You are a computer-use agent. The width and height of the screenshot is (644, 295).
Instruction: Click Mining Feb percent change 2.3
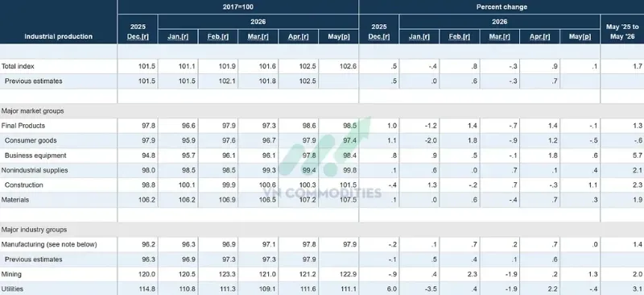pyautogui.click(x=473, y=274)
